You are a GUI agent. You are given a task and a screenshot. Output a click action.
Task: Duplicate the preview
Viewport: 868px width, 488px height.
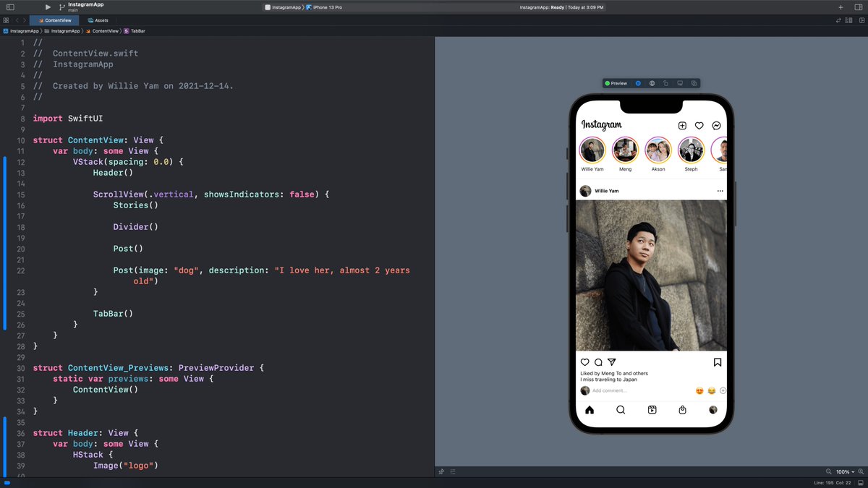[x=694, y=83]
